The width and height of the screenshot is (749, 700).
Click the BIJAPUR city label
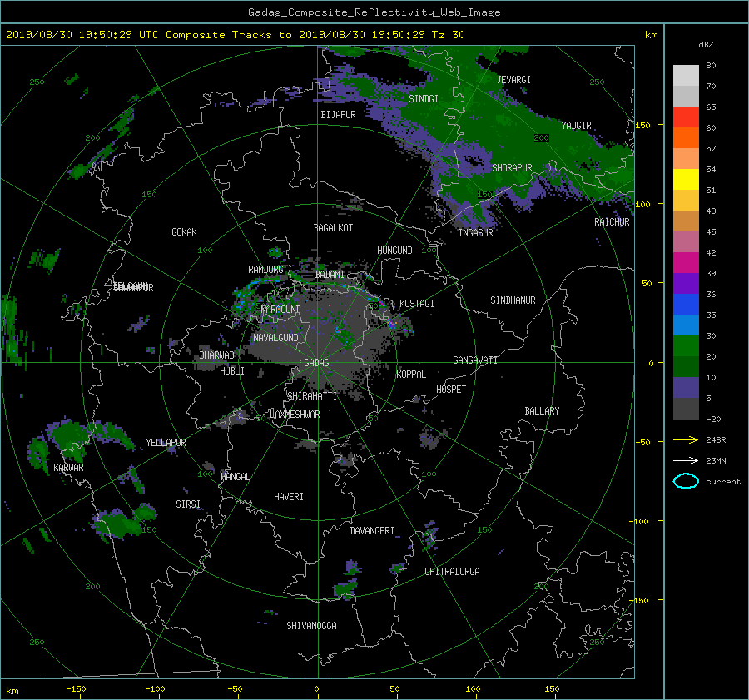coord(338,115)
